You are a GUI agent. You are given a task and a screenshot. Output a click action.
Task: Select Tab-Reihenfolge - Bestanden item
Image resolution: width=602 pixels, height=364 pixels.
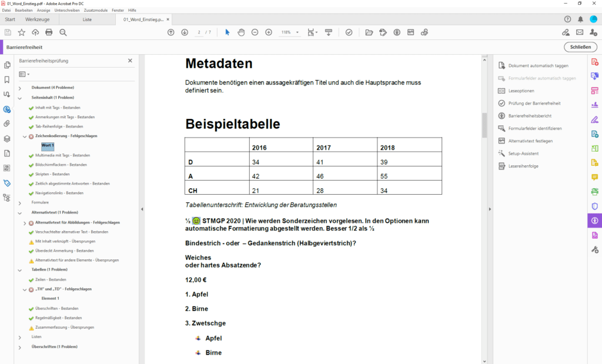(x=59, y=126)
